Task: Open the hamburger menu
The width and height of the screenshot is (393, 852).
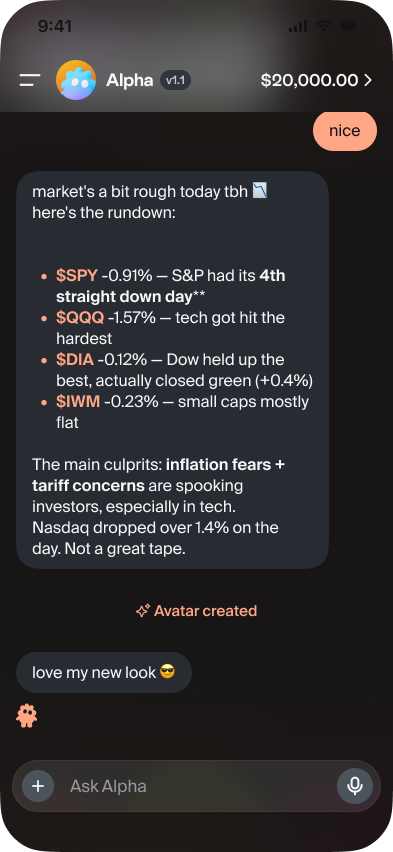Action: coord(30,80)
